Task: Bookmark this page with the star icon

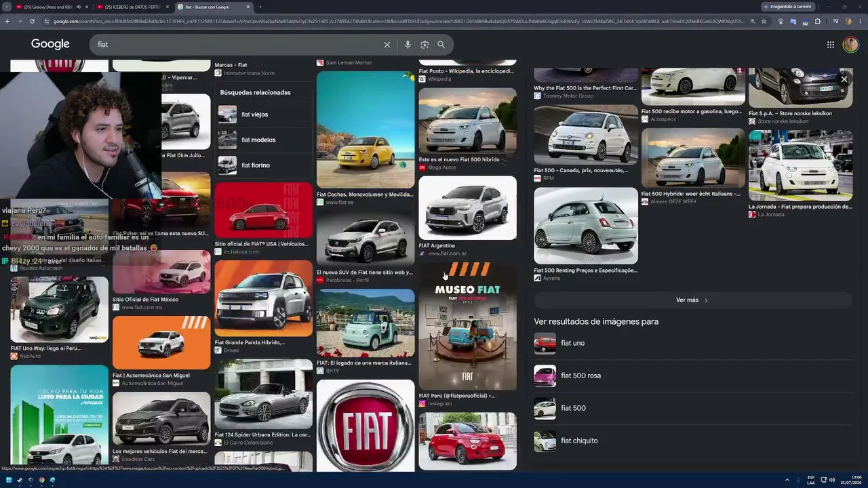Action: coord(764,22)
